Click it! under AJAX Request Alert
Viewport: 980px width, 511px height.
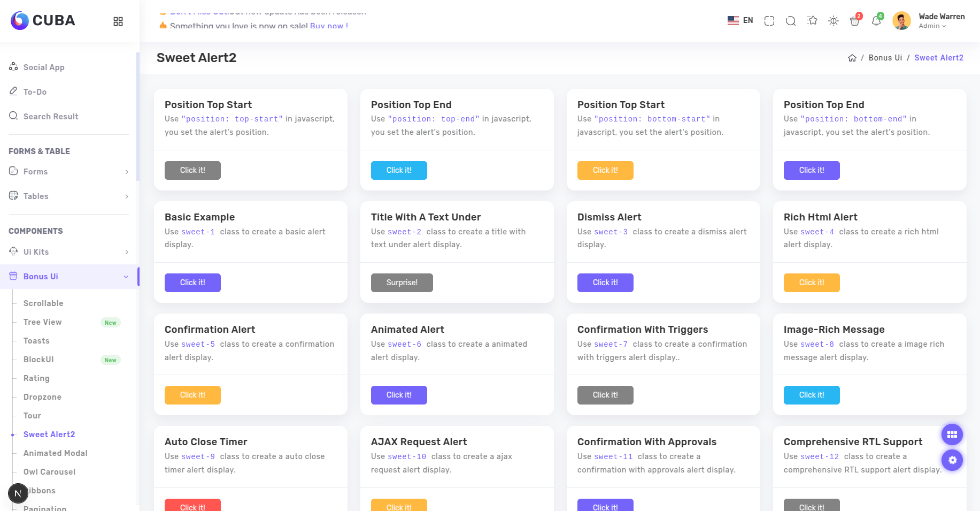coord(399,505)
